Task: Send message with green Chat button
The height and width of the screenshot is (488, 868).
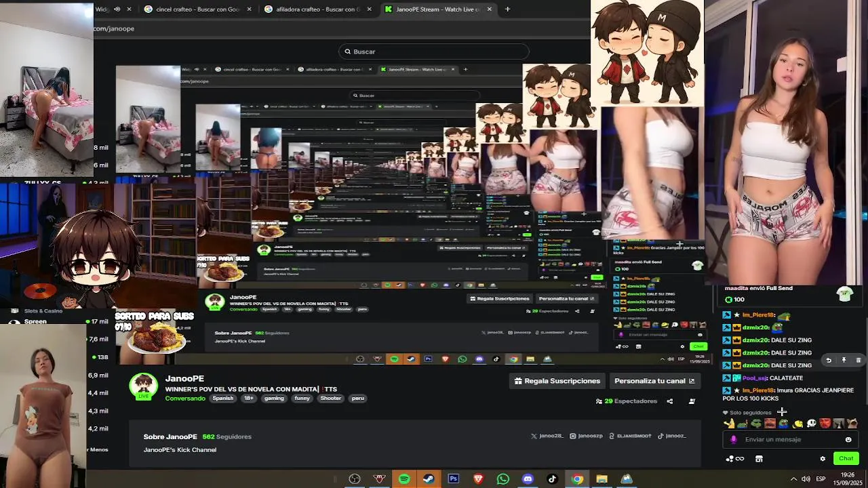Action: click(846, 459)
